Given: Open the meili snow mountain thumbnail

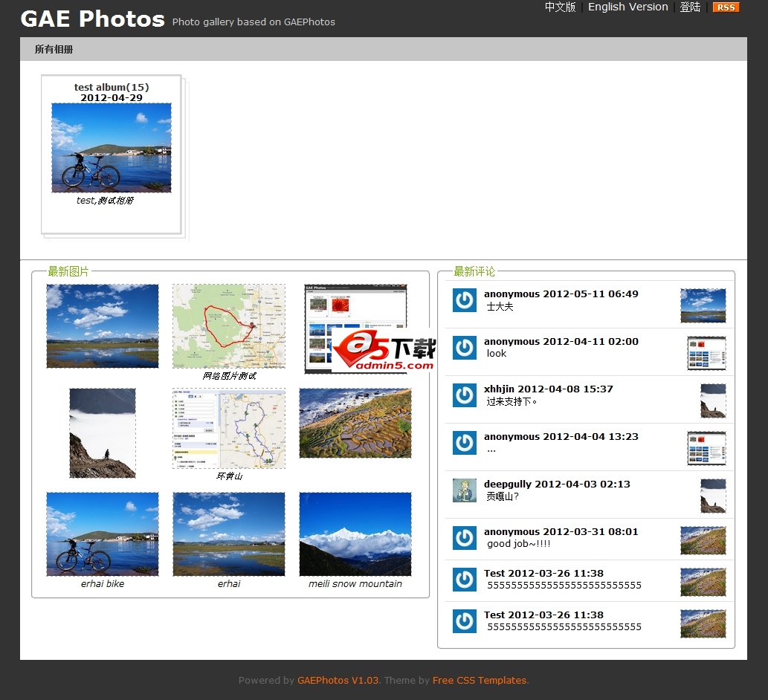Looking at the screenshot, I should click(x=355, y=534).
